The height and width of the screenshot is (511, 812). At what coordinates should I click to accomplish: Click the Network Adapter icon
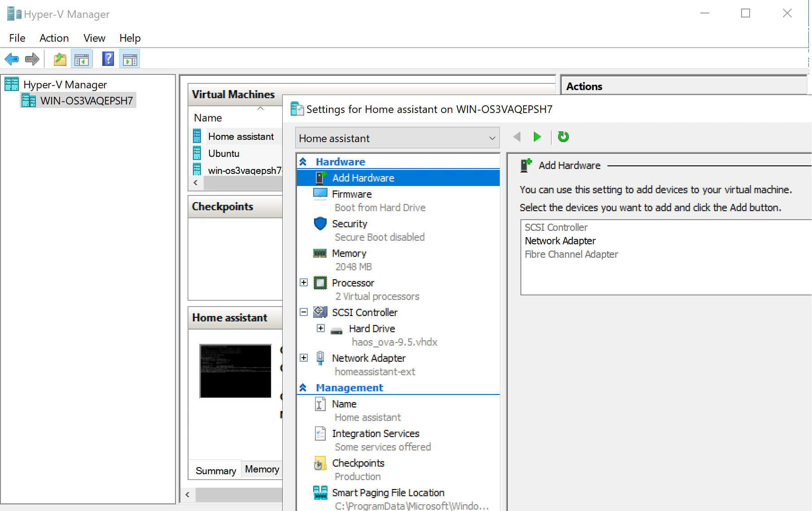coord(320,358)
